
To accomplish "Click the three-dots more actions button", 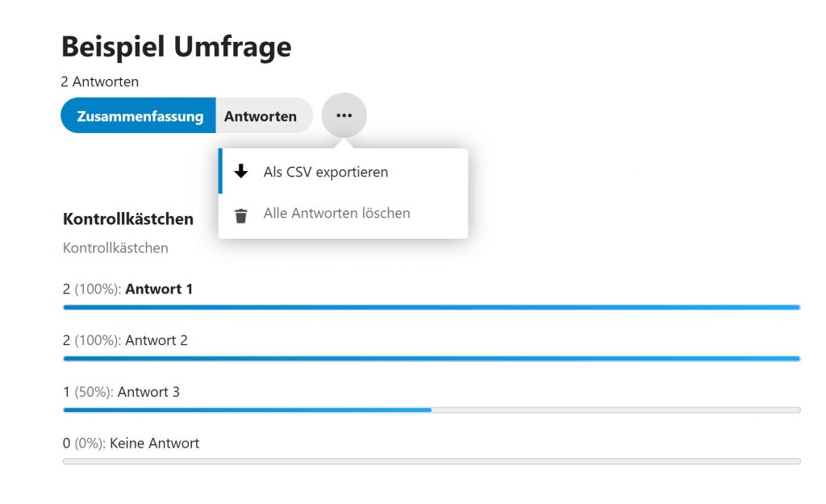I will (x=344, y=115).
